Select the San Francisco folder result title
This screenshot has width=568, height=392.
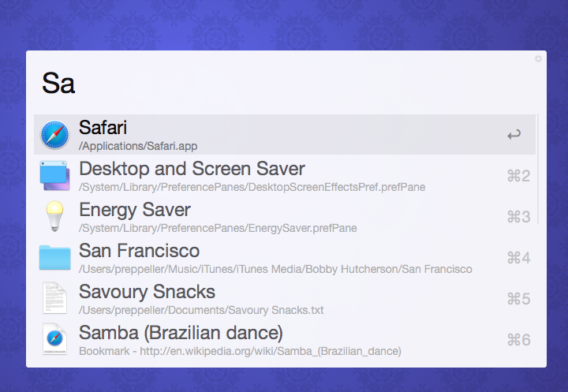click(139, 251)
